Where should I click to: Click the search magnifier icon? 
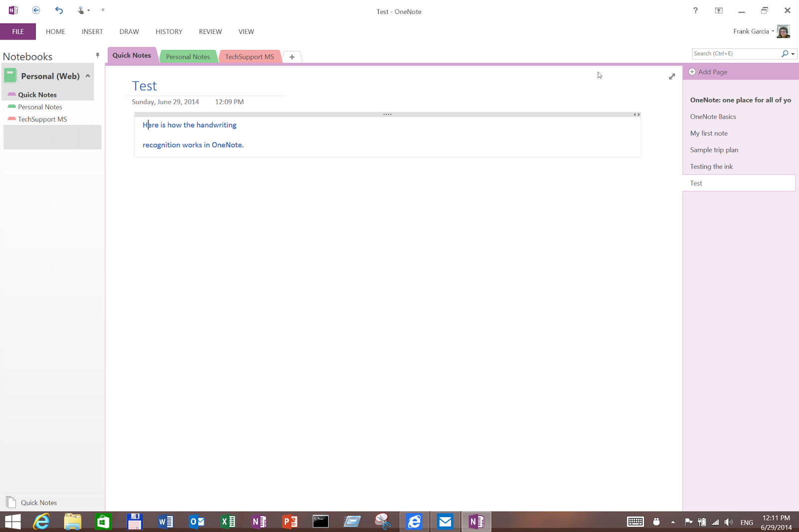click(784, 53)
